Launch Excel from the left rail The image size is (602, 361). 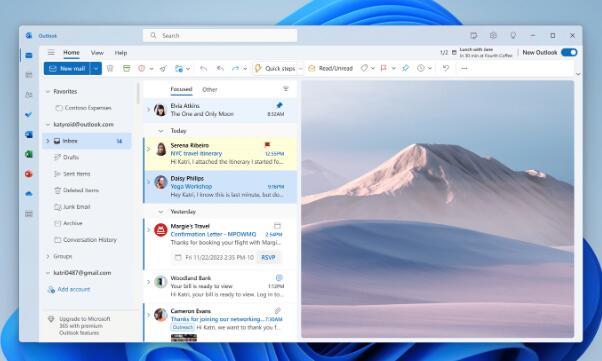[29, 154]
